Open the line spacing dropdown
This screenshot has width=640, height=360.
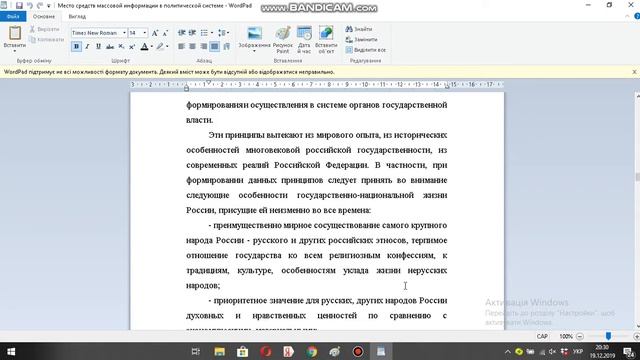pos(223,33)
